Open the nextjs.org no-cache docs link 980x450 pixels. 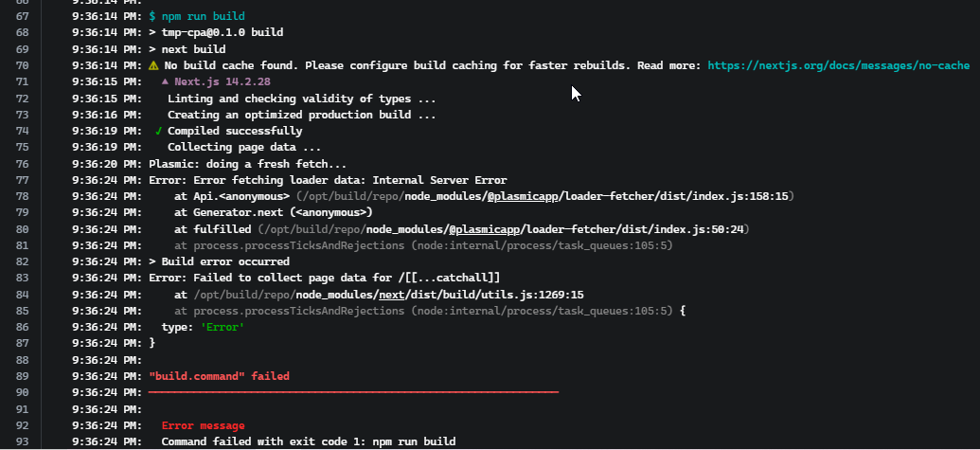[838, 65]
